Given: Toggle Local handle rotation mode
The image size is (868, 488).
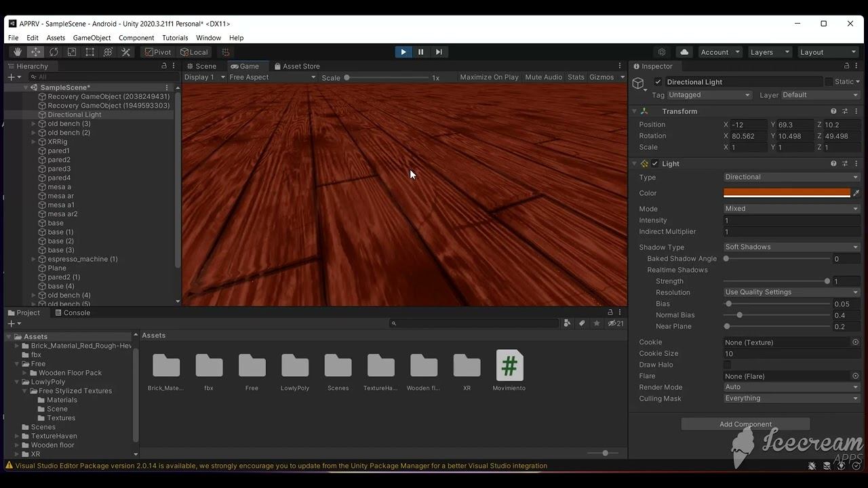Looking at the screenshot, I should coord(194,52).
